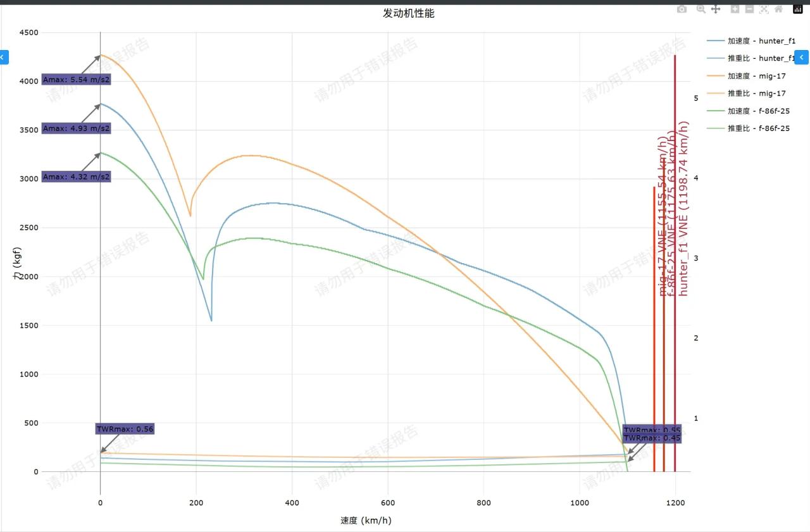The height and width of the screenshot is (532, 810).
Task: Click the 4500 y-axis tick label
Action: [x=28, y=32]
